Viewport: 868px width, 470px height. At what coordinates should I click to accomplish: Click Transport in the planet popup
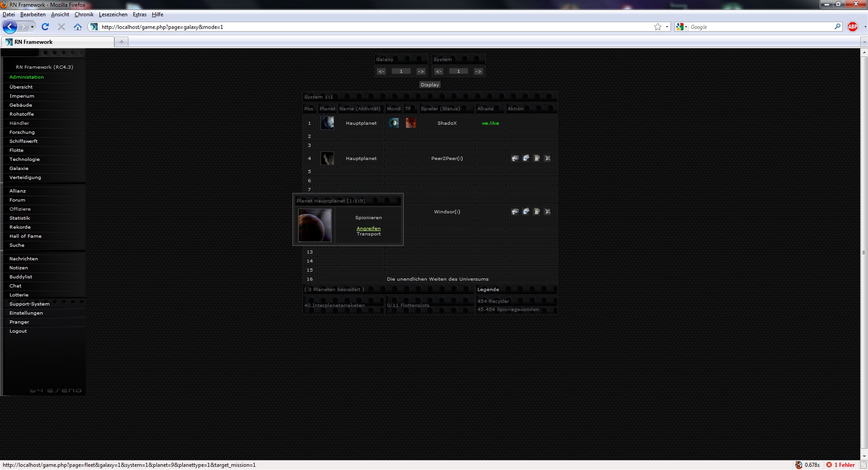point(368,234)
